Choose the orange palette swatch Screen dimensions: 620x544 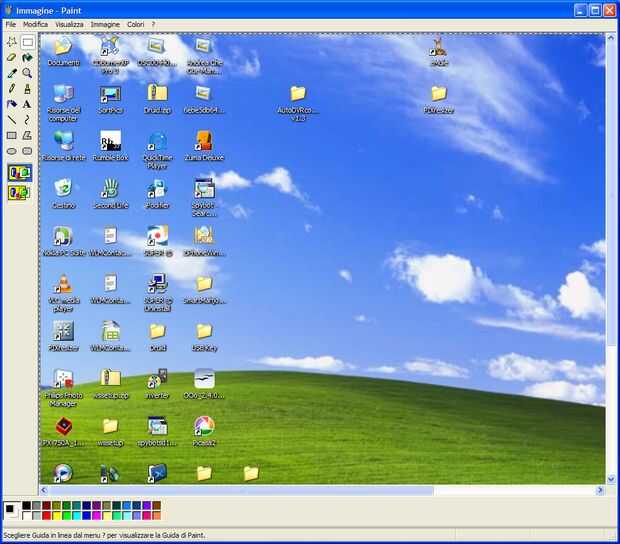click(157, 516)
